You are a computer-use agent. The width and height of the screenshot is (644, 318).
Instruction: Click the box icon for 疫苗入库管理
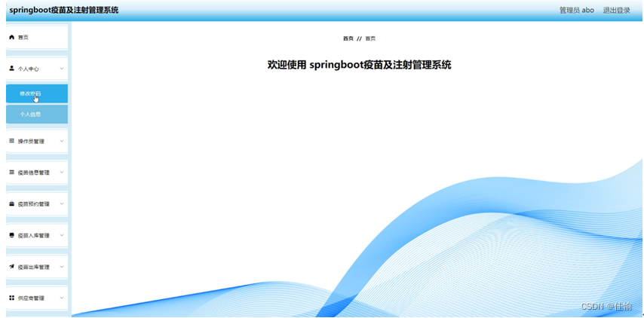pos(11,235)
